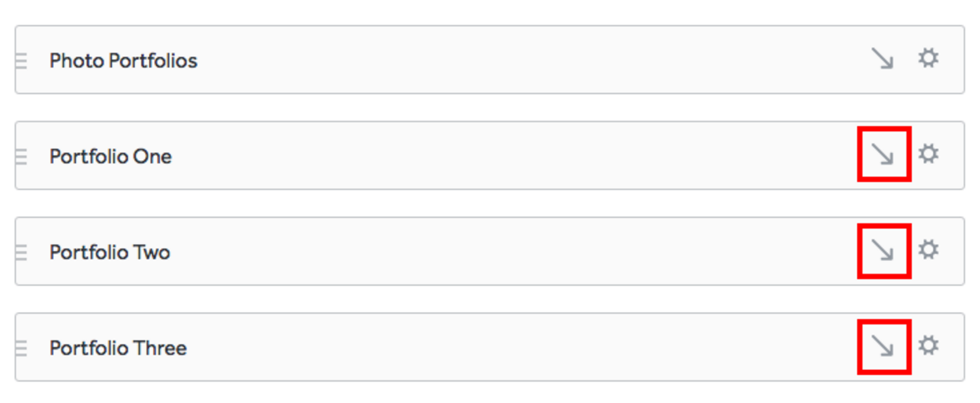Click the "Portfolio Two" label text
This screenshot has height=403, width=980.
coord(110,252)
